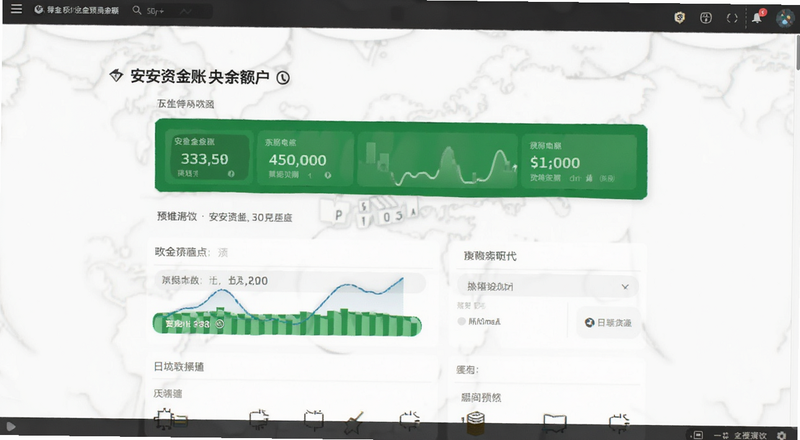This screenshot has height=440, width=800.
Task: Click the small square icon in bottom status bar
Action: coord(698,435)
